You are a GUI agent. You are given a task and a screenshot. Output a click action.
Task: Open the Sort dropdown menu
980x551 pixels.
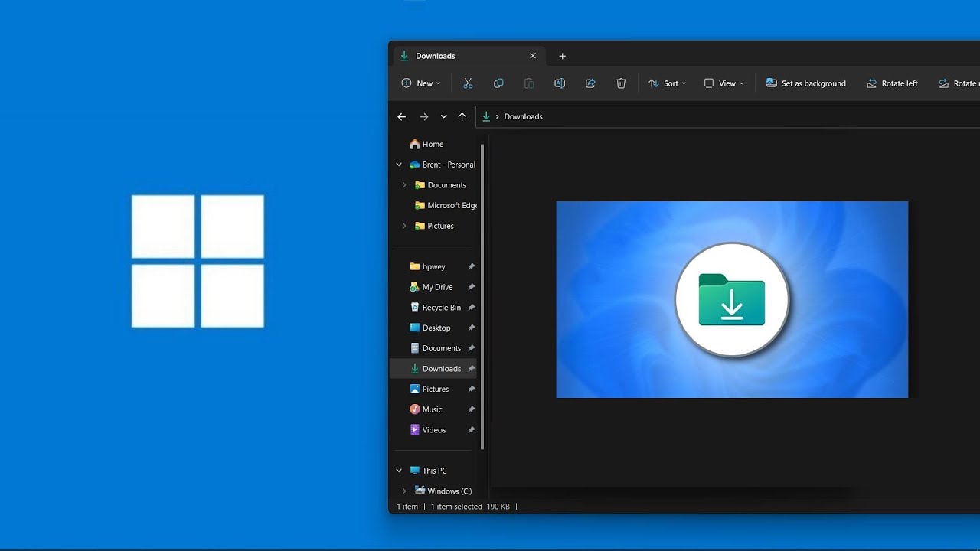coord(667,83)
